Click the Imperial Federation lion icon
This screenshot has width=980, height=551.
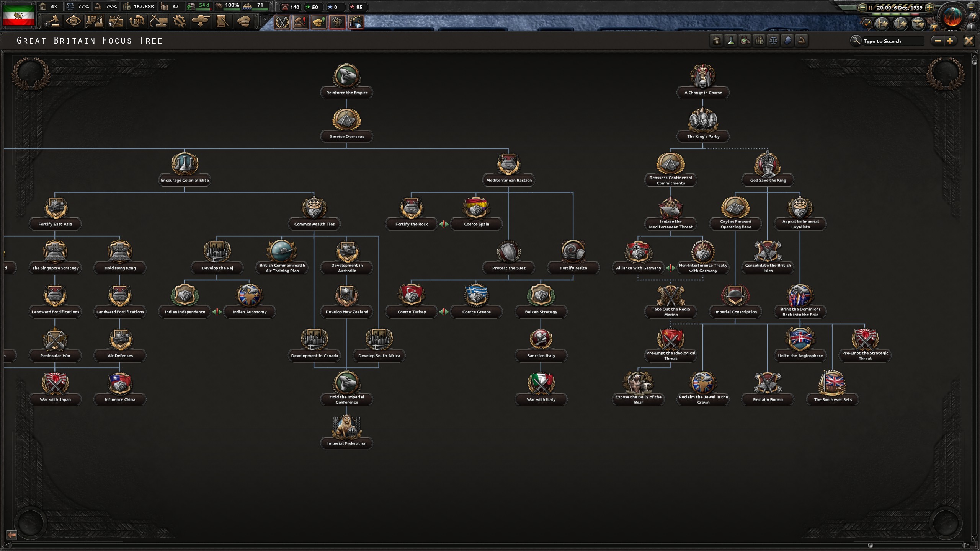click(x=346, y=427)
